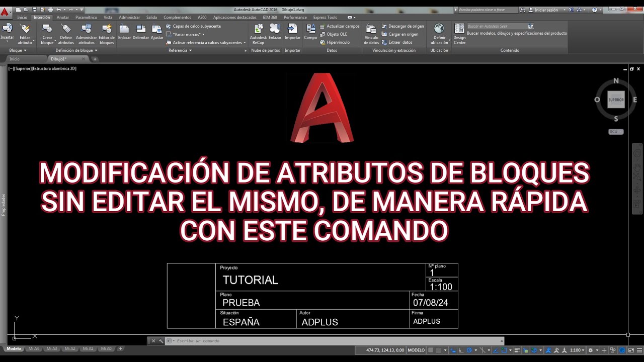
Task: Toggle grid display in status bar
Action: [431, 350]
